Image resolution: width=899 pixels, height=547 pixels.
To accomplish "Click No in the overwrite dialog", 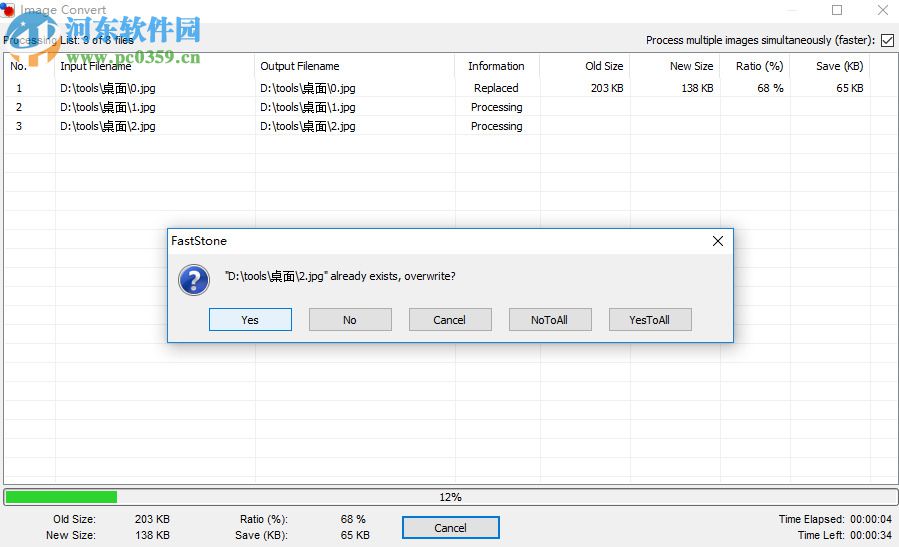I will [x=349, y=320].
